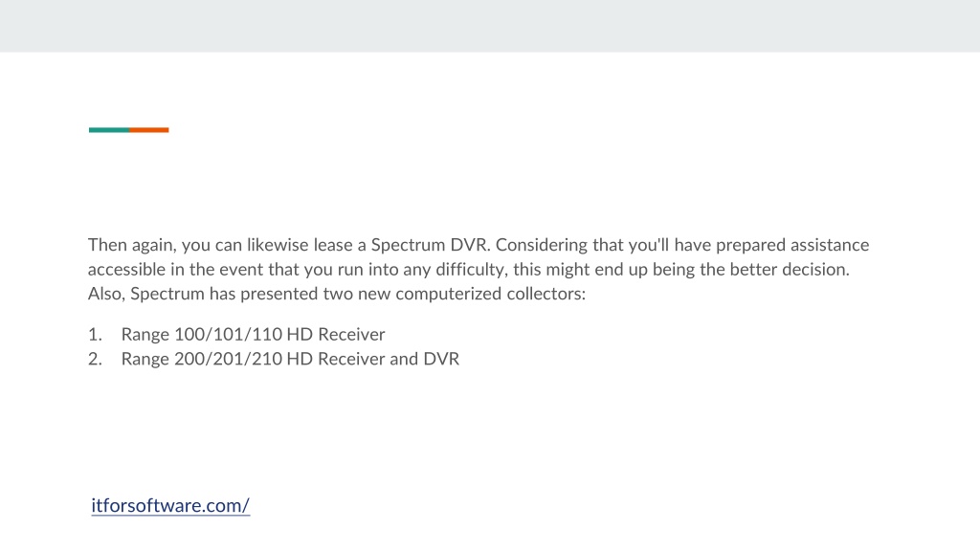Click the phrase 'Spectrum DVR' in first line
Viewport: 980px width, 551px height.
click(x=430, y=245)
